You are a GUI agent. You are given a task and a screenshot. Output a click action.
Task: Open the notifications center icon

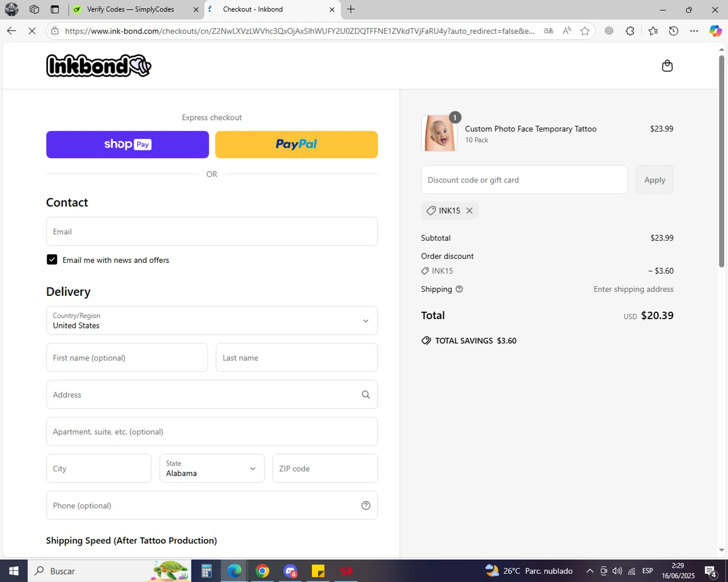pos(711,571)
